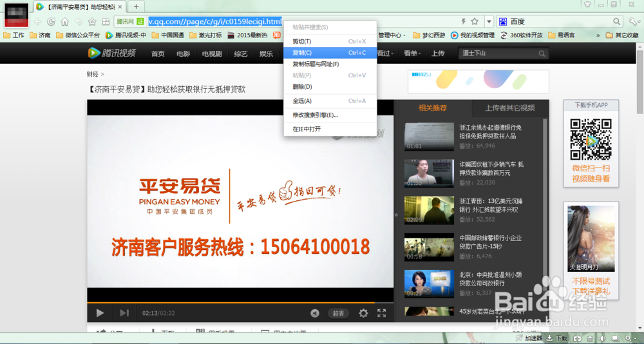Open the 腾讯视频-中 bookmark
The height and width of the screenshot is (344, 644).
(x=126, y=35)
